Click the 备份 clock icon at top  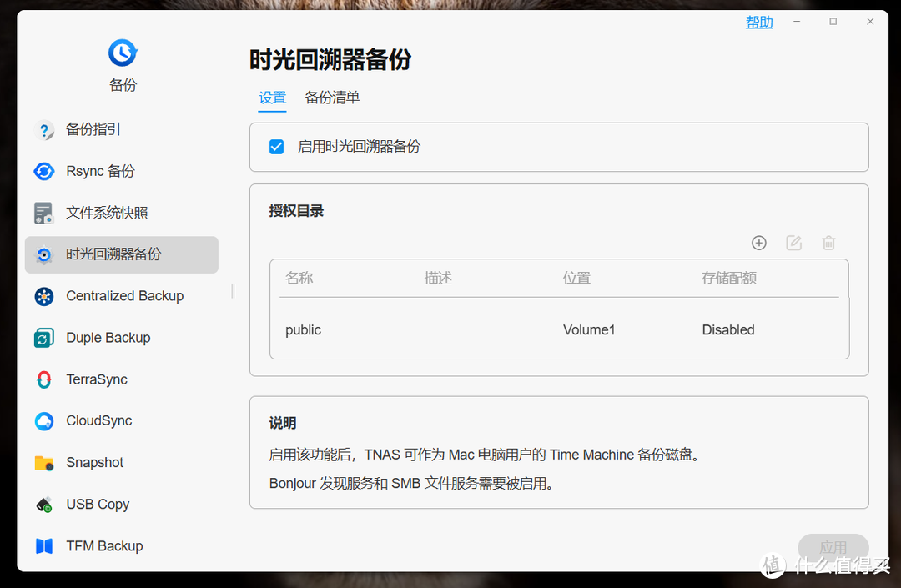tap(123, 52)
